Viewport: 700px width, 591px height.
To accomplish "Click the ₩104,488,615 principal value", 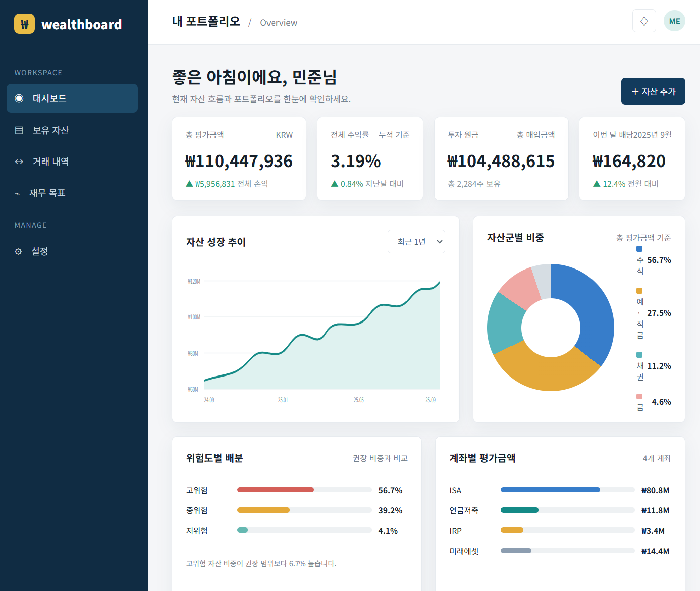I will pos(501,161).
